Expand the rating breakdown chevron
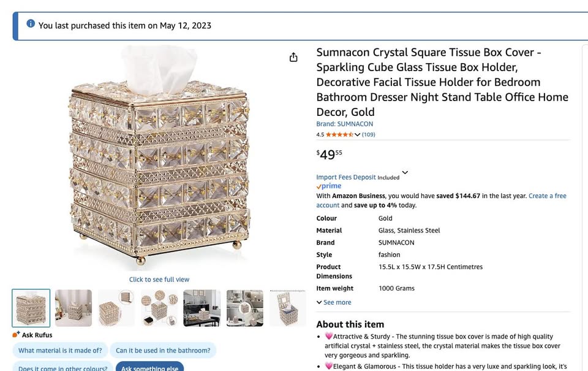Screen dimensions: 588x371 pyautogui.click(x=358, y=134)
